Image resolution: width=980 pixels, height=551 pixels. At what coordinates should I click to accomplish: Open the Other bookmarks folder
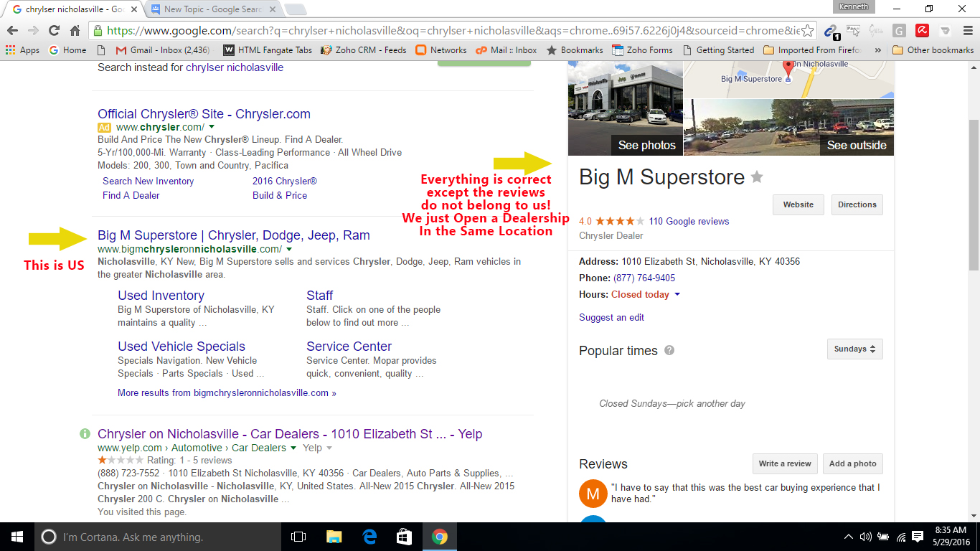[933, 50]
